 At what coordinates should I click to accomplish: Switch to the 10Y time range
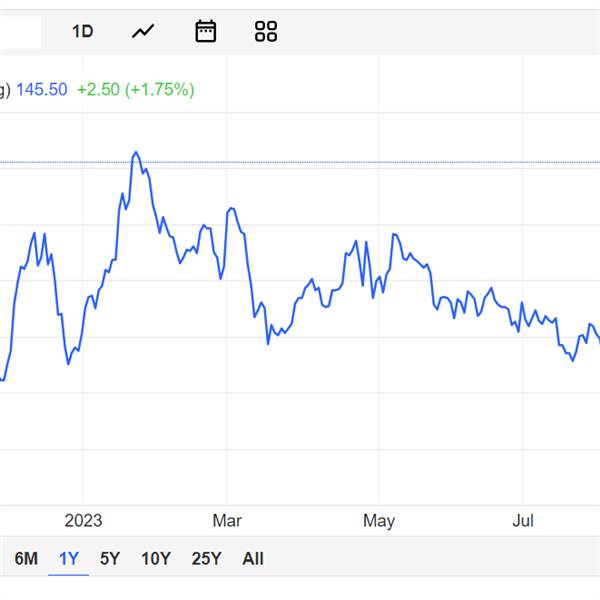(156, 559)
